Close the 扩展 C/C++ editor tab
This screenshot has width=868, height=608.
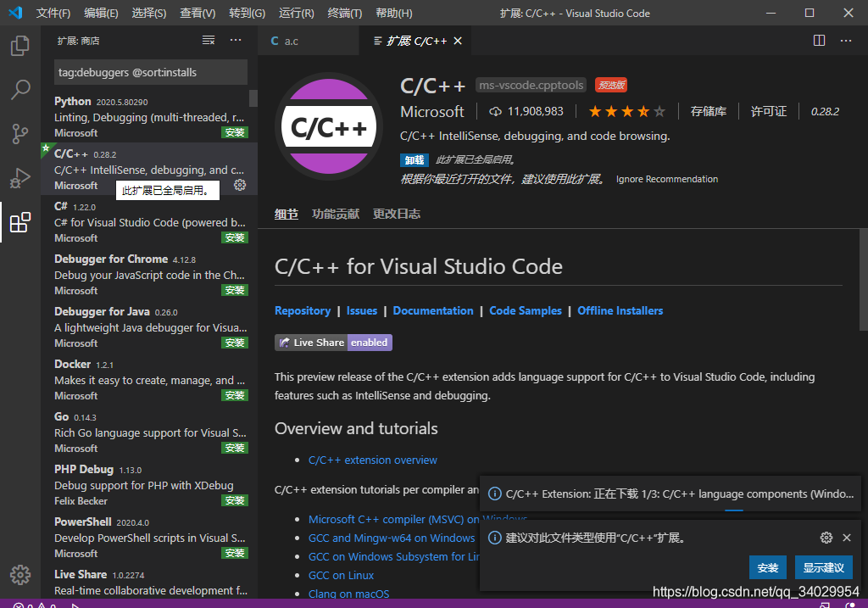tap(458, 41)
